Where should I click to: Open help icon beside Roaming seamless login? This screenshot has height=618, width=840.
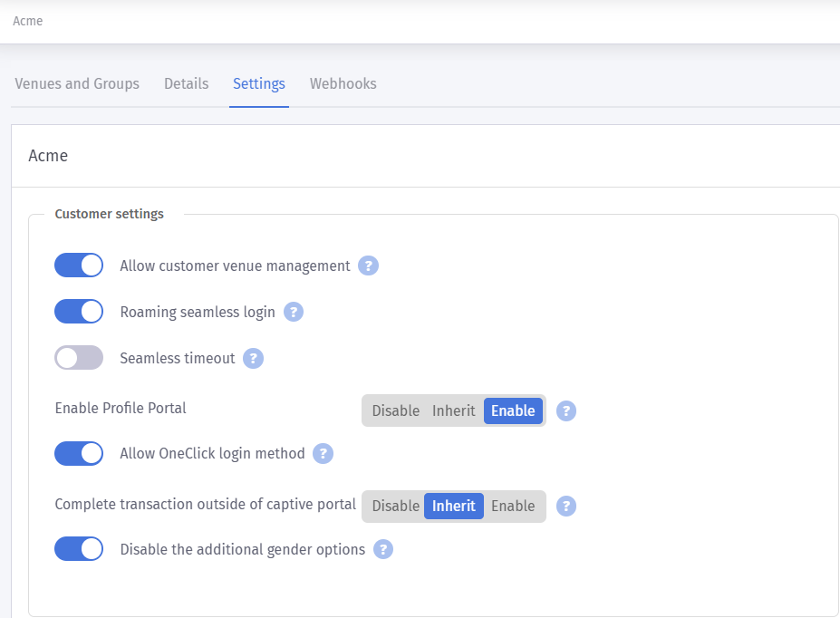pyautogui.click(x=293, y=312)
